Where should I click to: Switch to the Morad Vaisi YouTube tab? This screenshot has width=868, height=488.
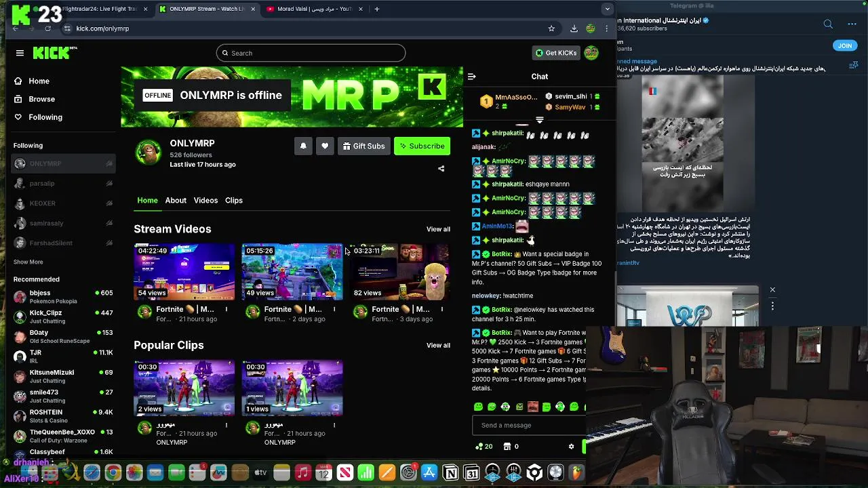(315, 9)
